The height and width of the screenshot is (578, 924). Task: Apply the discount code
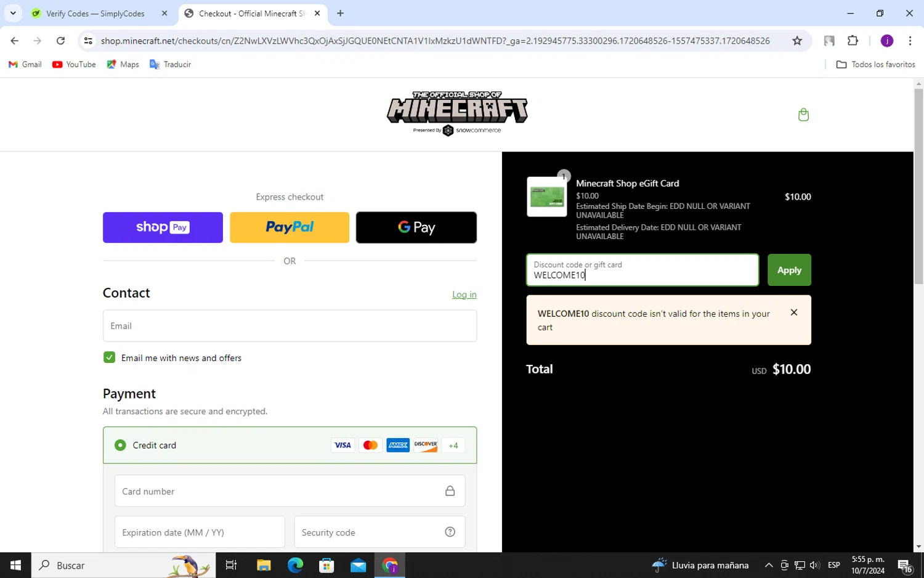pyautogui.click(x=789, y=270)
